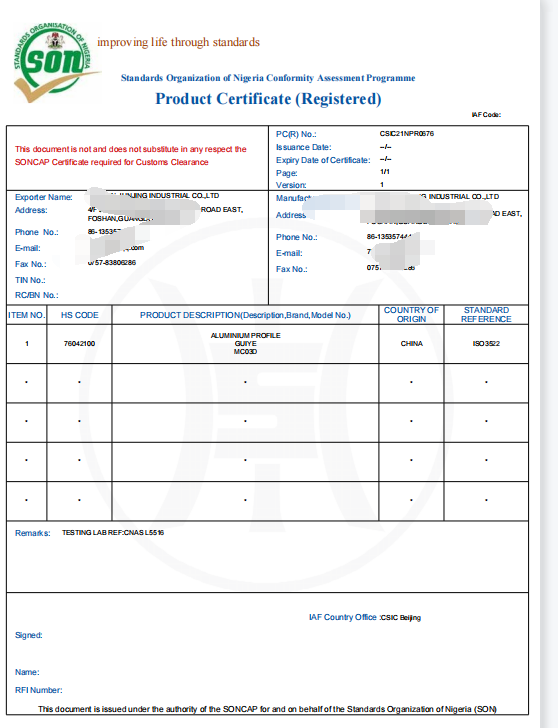Click the 'ITEM NO.' column header
Screen dimensions: 558x728
pos(26,315)
